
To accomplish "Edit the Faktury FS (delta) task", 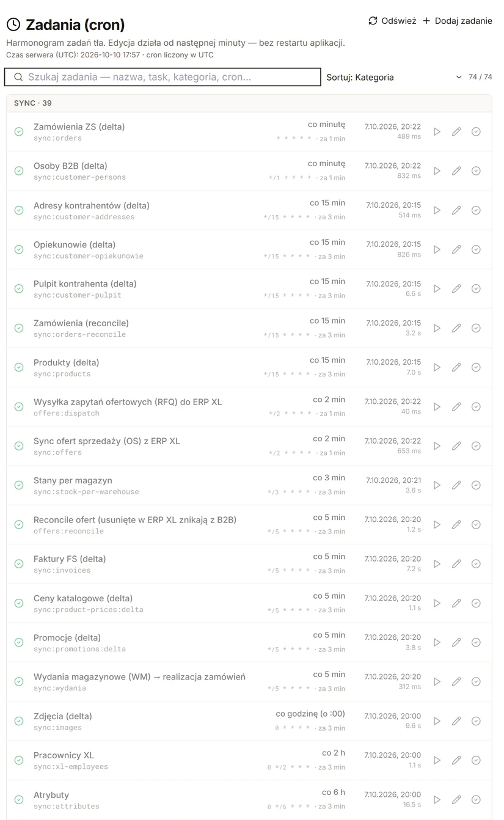I will coord(456,564).
